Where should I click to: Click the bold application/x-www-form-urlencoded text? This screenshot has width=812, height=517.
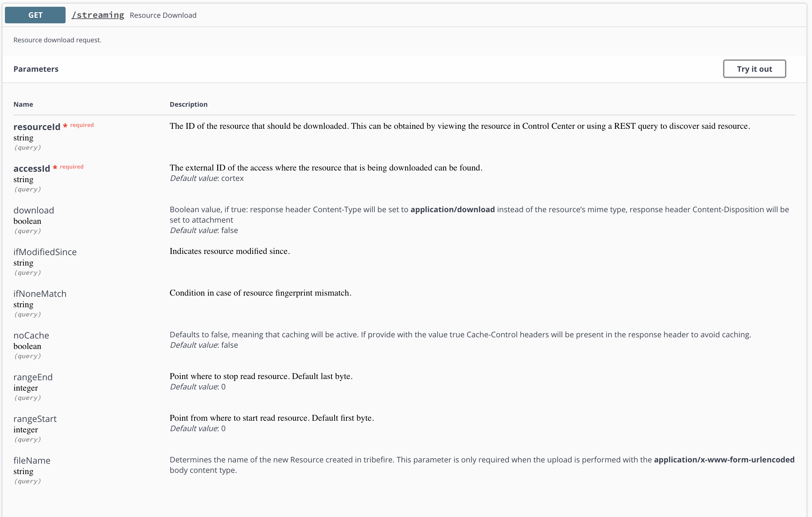click(x=724, y=460)
